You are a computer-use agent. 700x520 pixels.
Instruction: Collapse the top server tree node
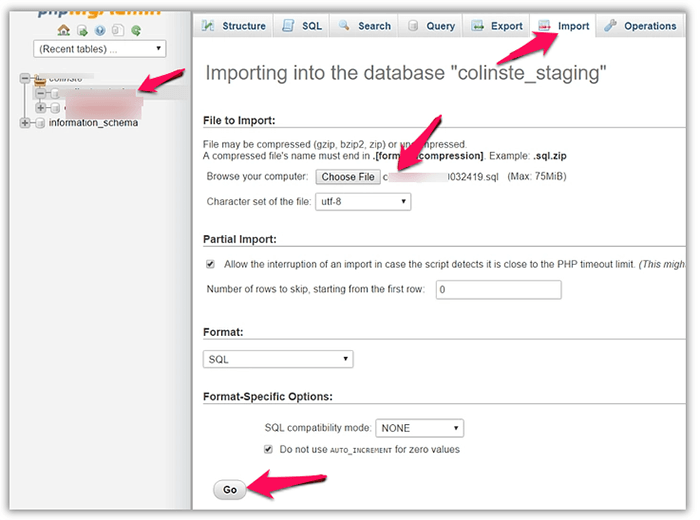coord(25,79)
